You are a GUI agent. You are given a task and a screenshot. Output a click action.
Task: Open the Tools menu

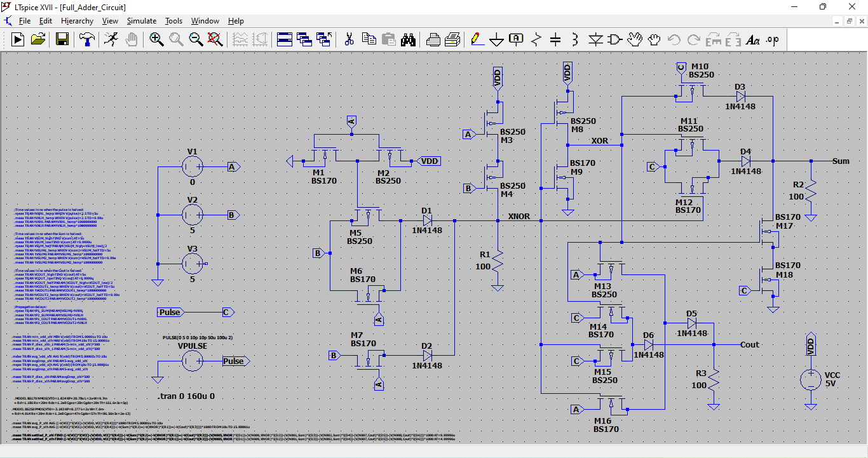(x=173, y=21)
